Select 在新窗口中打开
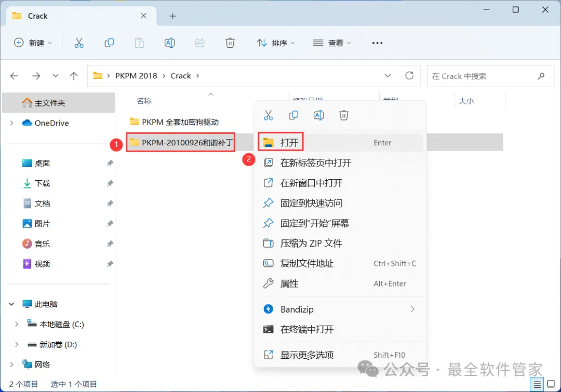561x392 pixels. point(340,183)
